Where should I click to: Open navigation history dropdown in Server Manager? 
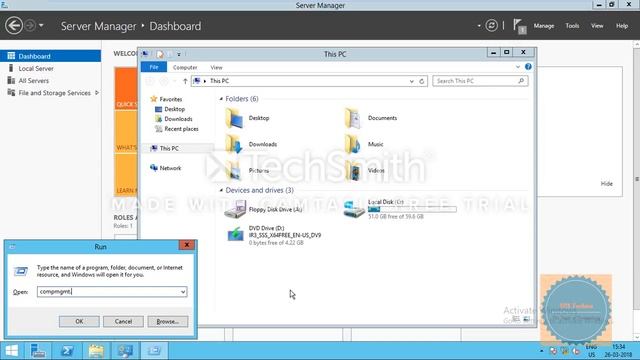pyautogui.click(x=41, y=26)
